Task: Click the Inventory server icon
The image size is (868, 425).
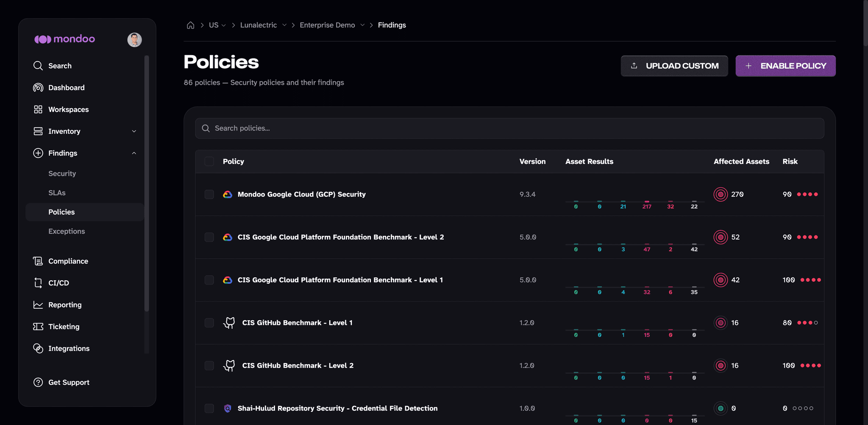Action: 38,131
